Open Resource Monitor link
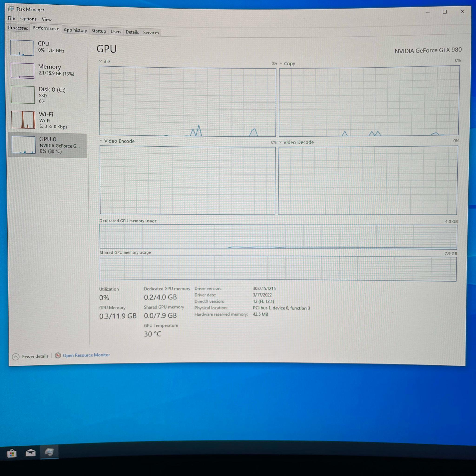 point(86,355)
